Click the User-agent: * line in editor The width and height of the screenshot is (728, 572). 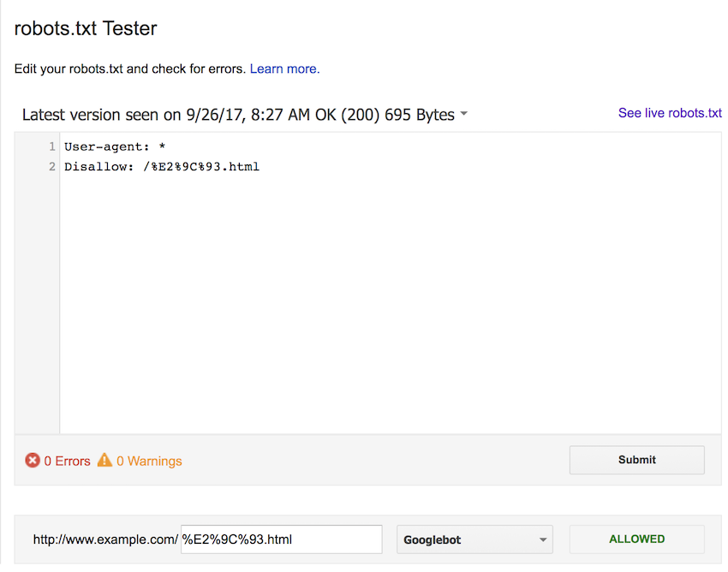click(x=115, y=147)
